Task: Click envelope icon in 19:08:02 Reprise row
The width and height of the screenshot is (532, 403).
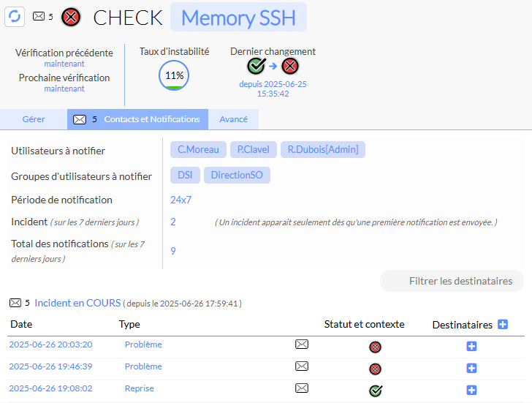Action: tap(302, 389)
